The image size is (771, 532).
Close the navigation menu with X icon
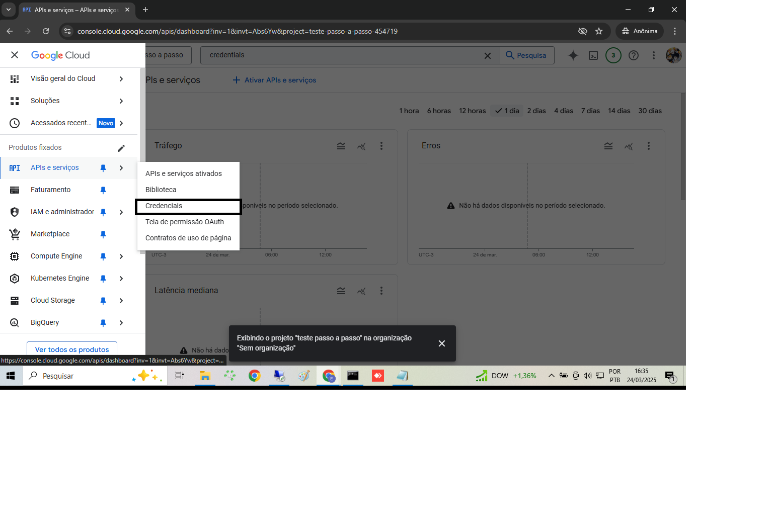tap(15, 55)
